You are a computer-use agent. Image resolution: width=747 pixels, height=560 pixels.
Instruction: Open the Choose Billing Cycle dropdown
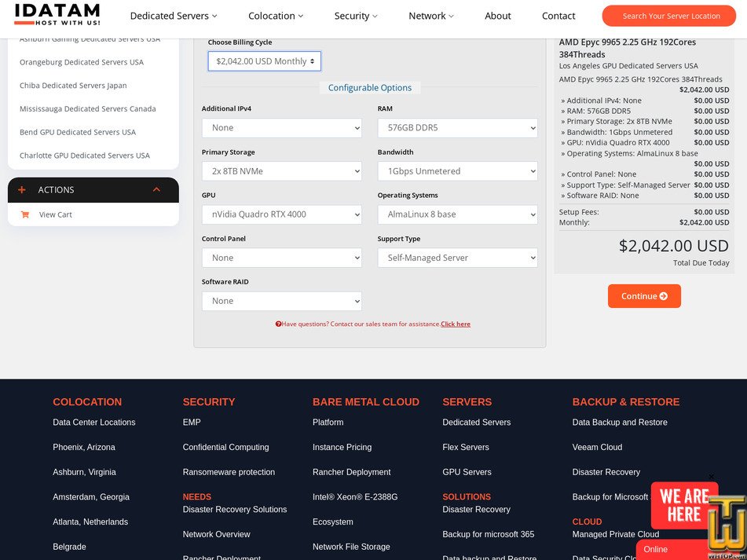point(264,61)
